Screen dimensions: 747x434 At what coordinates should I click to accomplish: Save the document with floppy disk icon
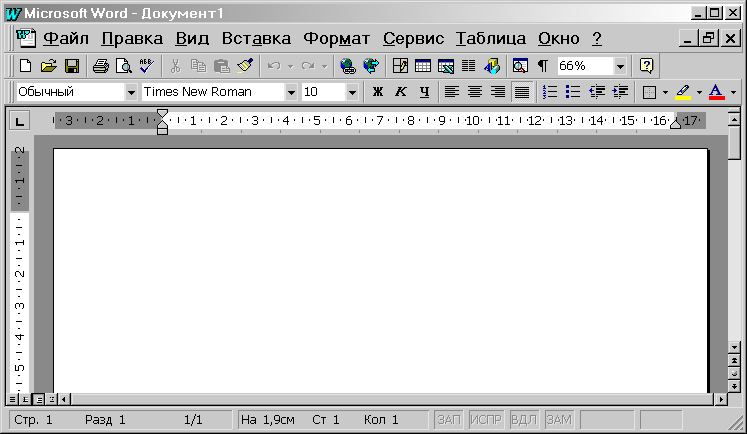[72, 66]
